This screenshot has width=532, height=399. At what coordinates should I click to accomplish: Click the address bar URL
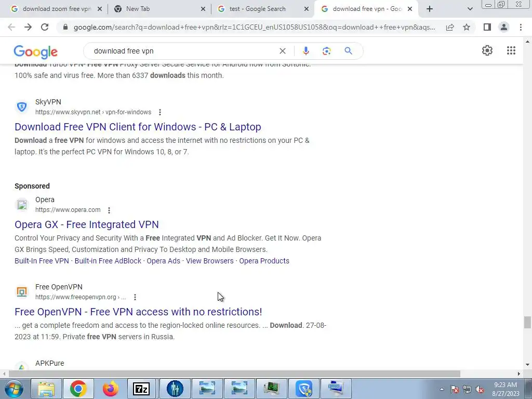click(x=254, y=27)
